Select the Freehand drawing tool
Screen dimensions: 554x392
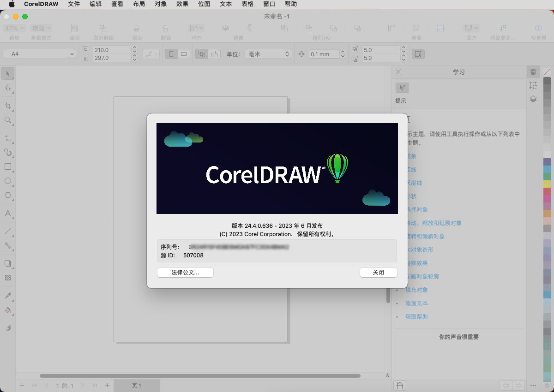pyautogui.click(x=8, y=138)
